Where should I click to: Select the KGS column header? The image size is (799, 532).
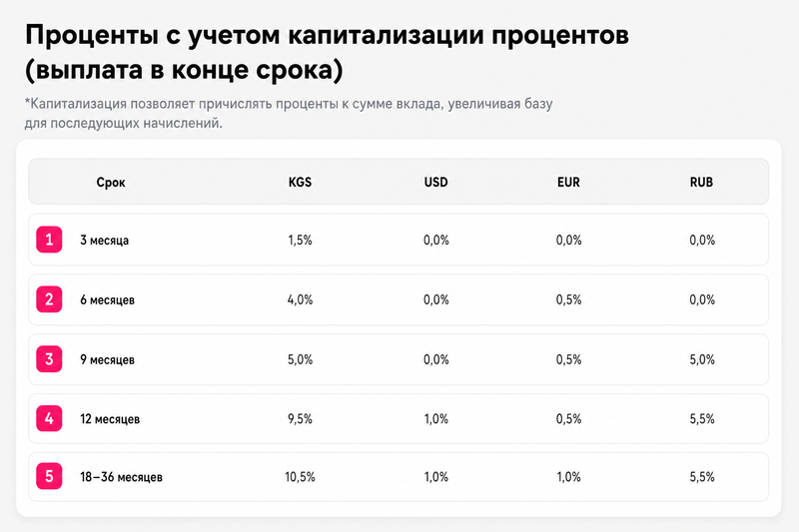coord(300,183)
